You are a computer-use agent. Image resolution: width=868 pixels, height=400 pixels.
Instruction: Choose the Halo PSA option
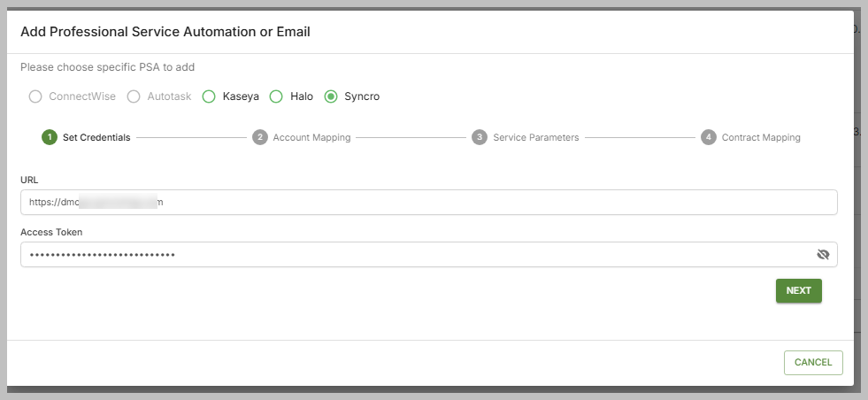pyautogui.click(x=276, y=97)
